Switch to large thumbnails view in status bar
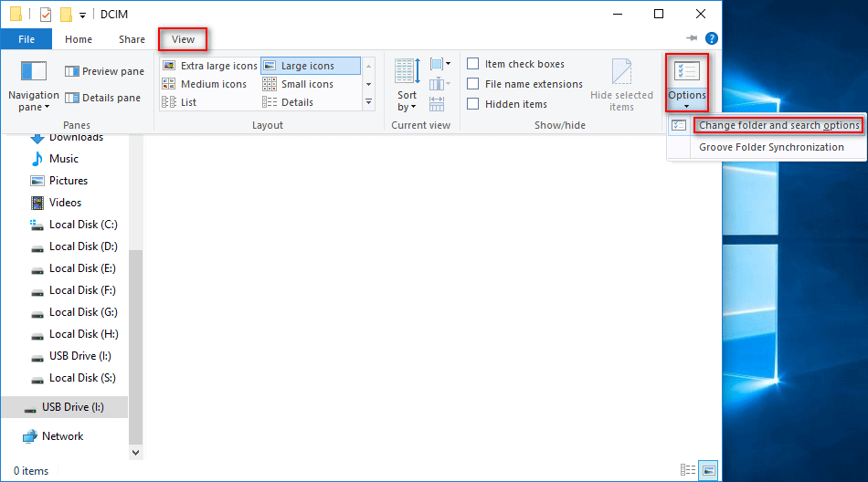Screen dimensions: 868x482 point(708,470)
